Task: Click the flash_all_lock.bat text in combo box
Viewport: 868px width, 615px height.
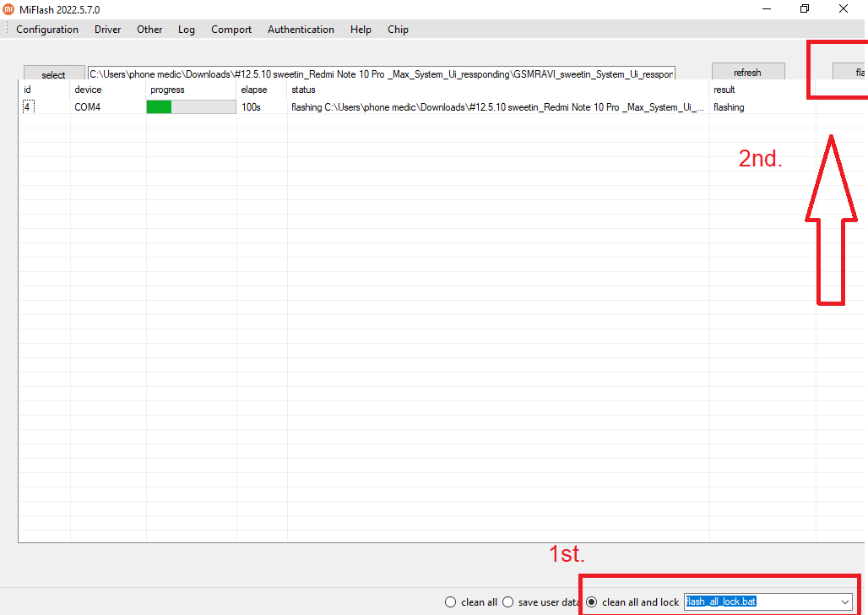Action: (x=721, y=601)
